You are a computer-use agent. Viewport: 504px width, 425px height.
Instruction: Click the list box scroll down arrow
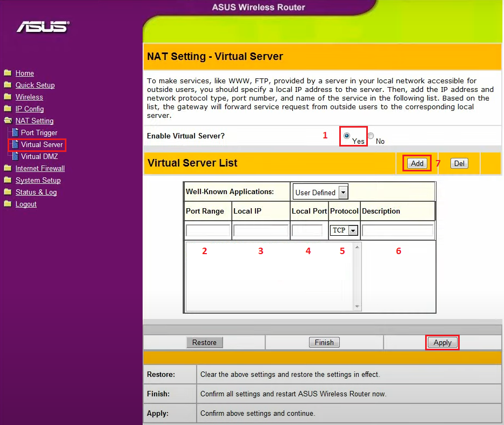[357, 307]
